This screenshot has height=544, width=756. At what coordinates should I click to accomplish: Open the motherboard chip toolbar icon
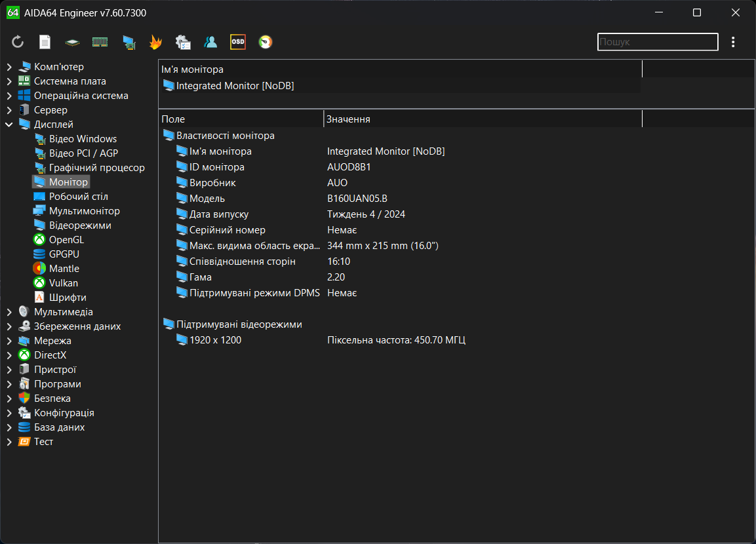tap(72, 43)
